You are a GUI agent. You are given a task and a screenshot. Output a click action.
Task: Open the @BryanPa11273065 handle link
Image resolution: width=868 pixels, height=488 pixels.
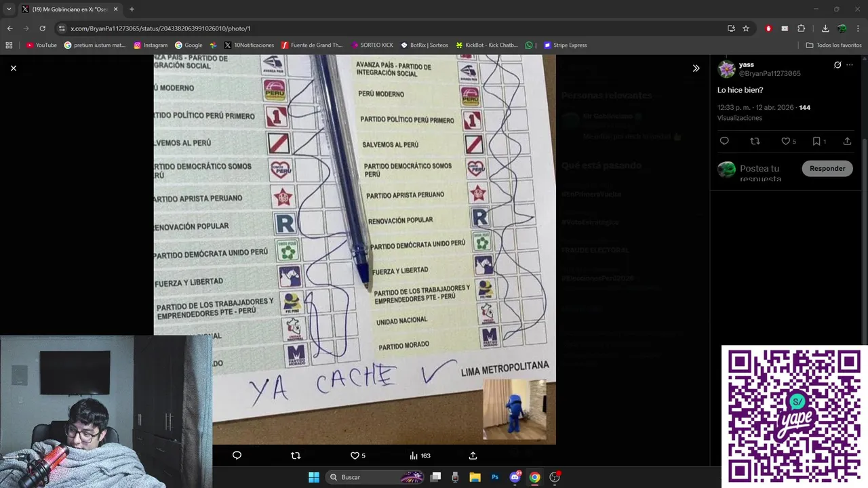[770, 73]
